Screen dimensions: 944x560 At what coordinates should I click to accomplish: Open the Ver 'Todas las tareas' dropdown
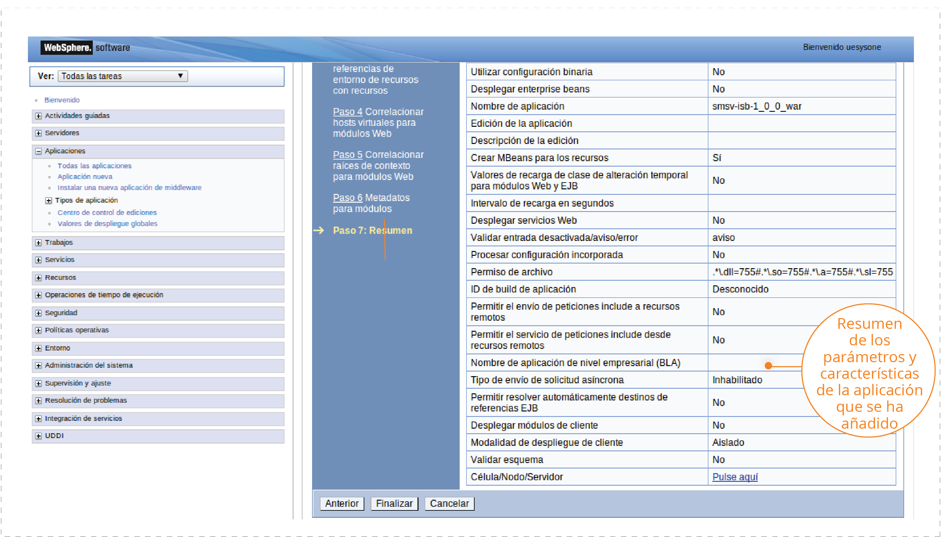(123, 76)
